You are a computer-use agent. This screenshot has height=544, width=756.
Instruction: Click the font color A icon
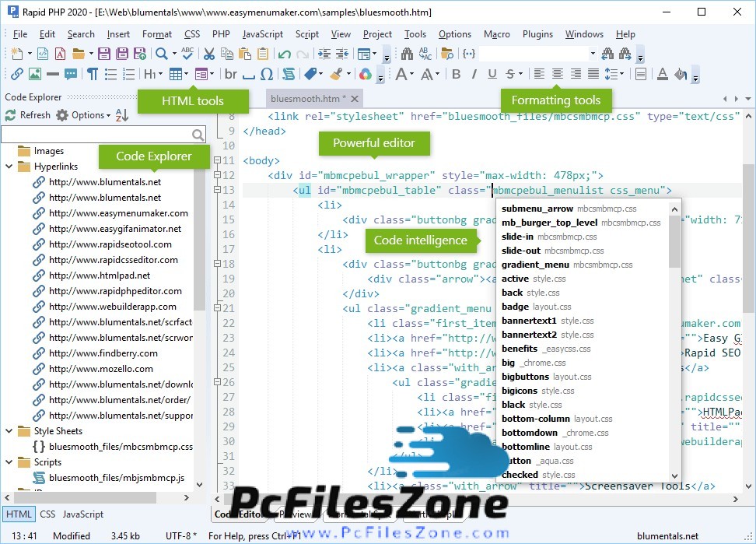663,74
